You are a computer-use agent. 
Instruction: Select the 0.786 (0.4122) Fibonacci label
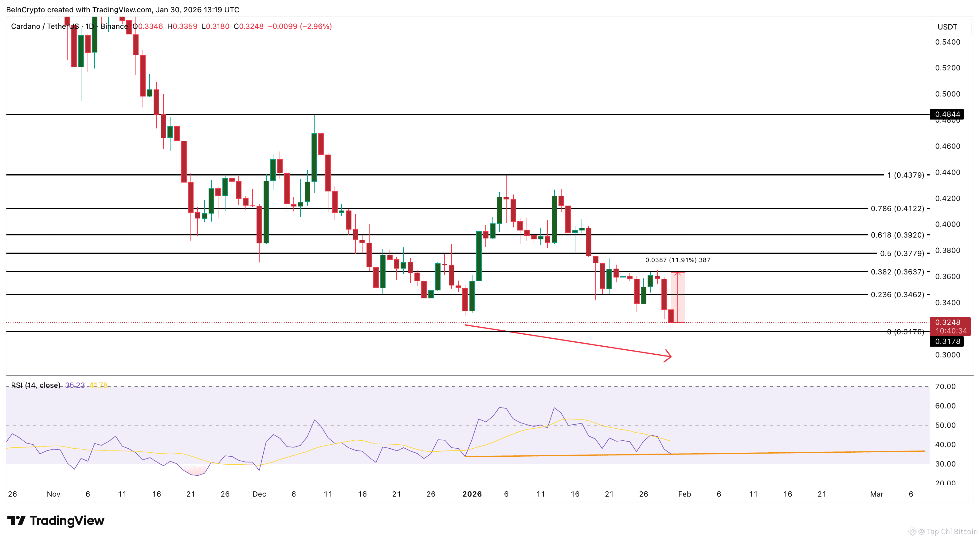(897, 209)
